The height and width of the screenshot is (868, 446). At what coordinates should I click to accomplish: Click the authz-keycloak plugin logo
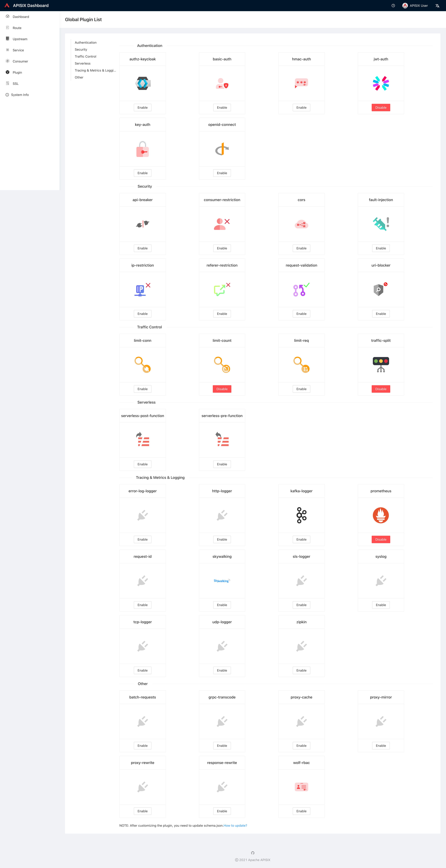coord(143,83)
